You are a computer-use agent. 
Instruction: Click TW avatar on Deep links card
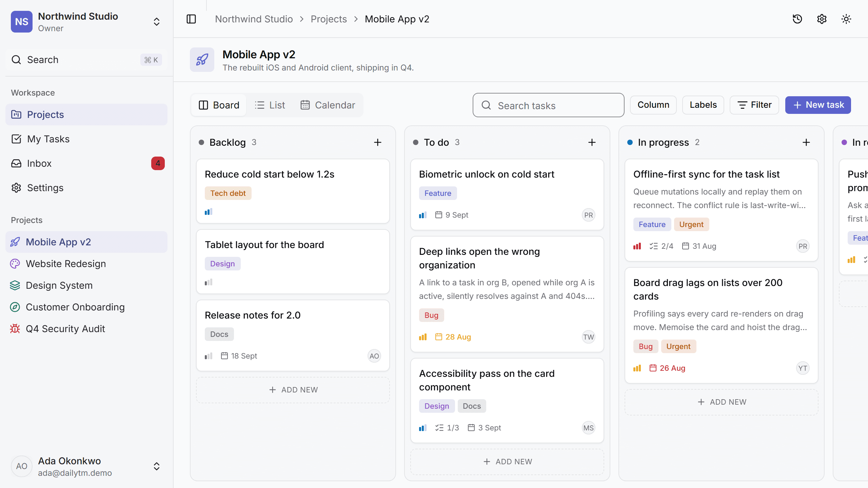[589, 337]
